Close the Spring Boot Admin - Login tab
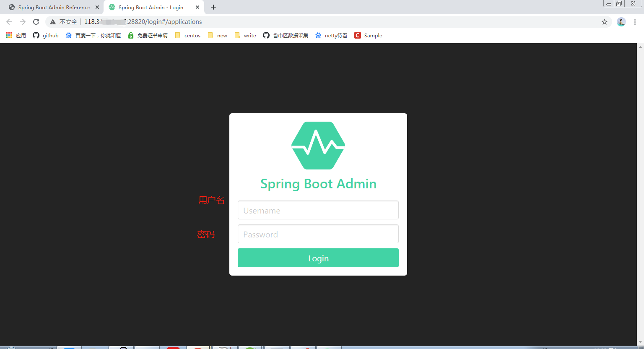This screenshot has width=644, height=349. pyautogui.click(x=197, y=7)
